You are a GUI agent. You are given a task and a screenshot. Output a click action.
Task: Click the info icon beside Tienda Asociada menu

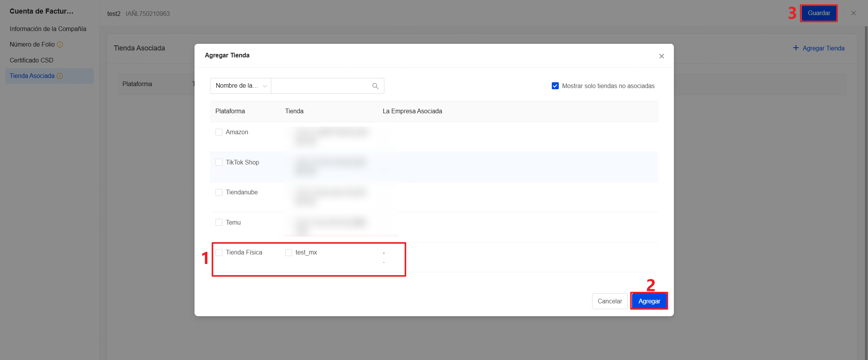click(x=60, y=76)
